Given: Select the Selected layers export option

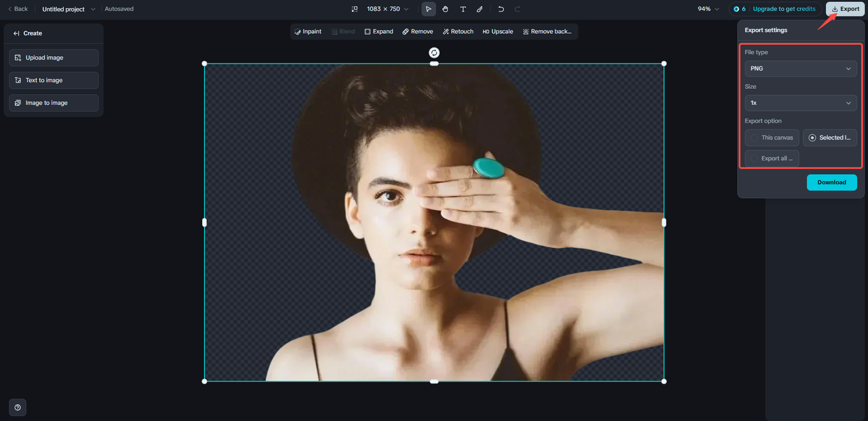Looking at the screenshot, I should point(830,138).
